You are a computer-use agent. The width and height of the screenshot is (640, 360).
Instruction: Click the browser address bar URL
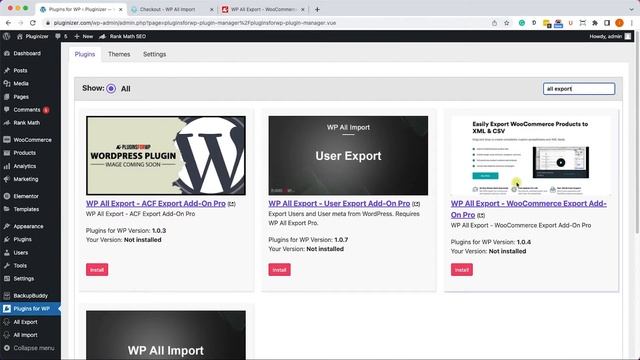point(195,23)
